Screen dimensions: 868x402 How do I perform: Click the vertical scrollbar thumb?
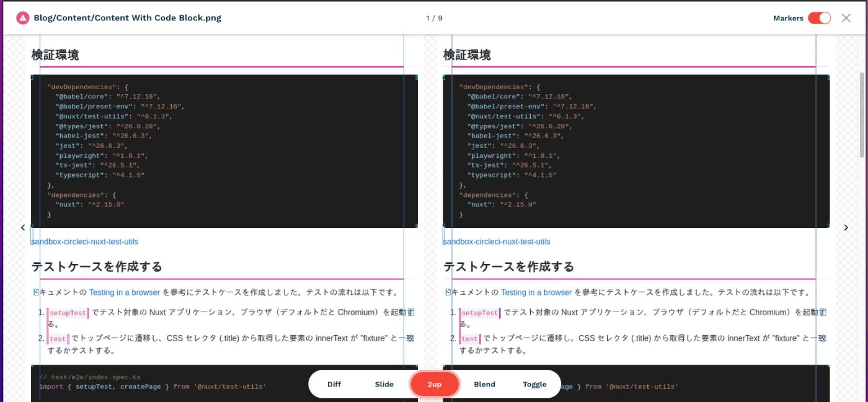[x=862, y=115]
